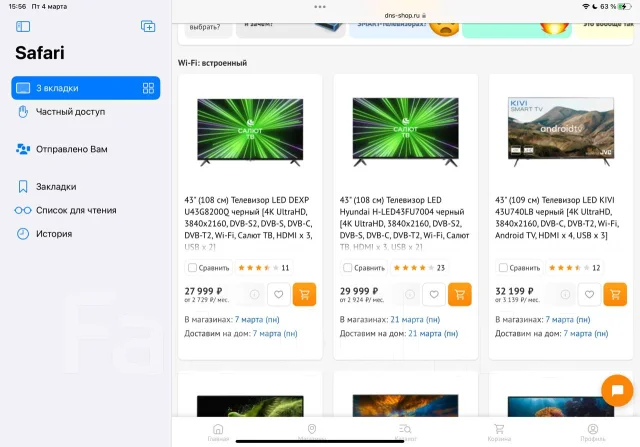
Task: Tap installment text от 2 924 ₽/мес.
Action: (x=362, y=300)
